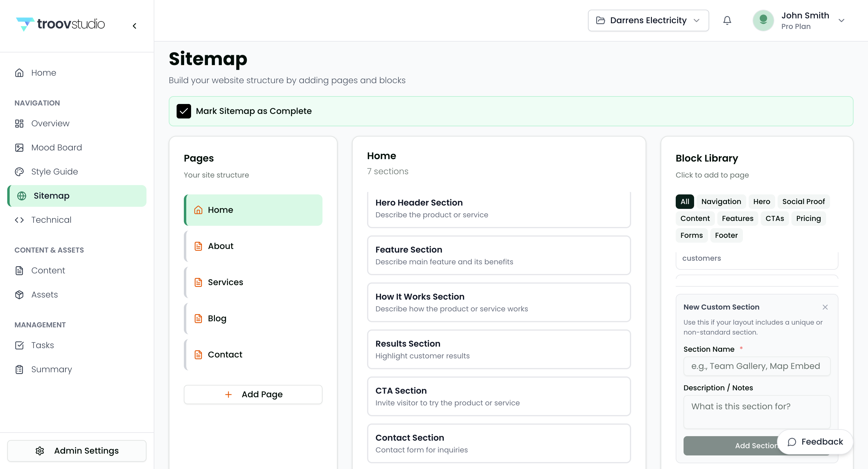868x469 pixels.
Task: Close the New Custom Section panel
Action: (825, 307)
